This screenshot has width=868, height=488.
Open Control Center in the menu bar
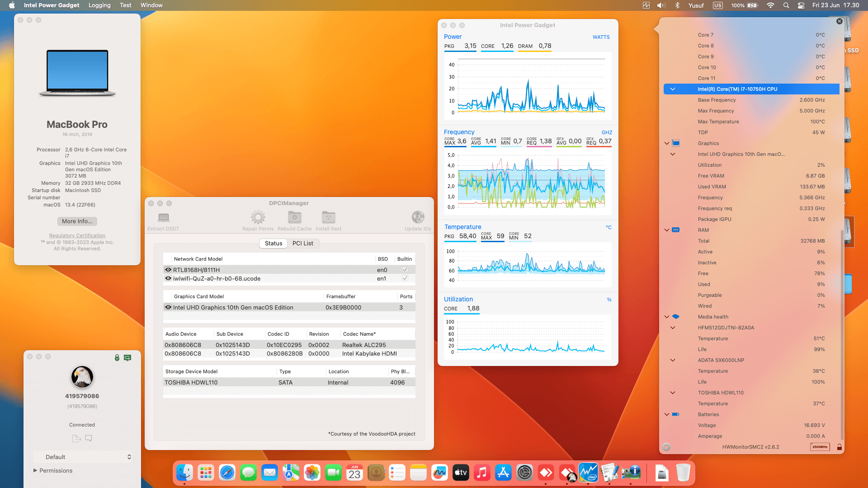coord(801,5)
